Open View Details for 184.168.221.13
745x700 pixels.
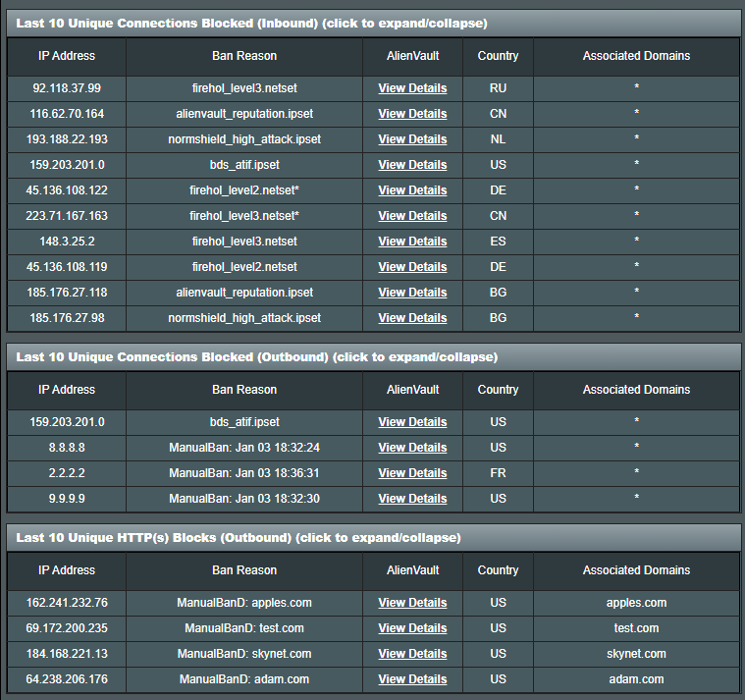(412, 654)
